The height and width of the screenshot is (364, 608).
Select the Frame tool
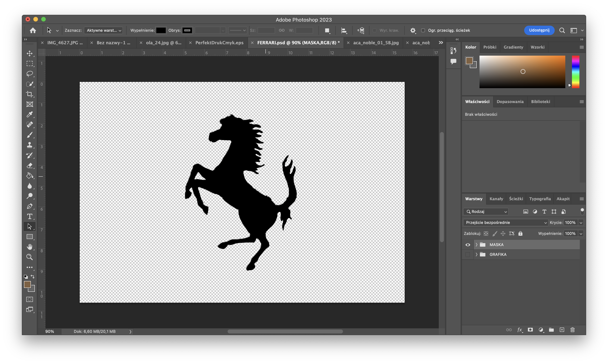click(30, 104)
